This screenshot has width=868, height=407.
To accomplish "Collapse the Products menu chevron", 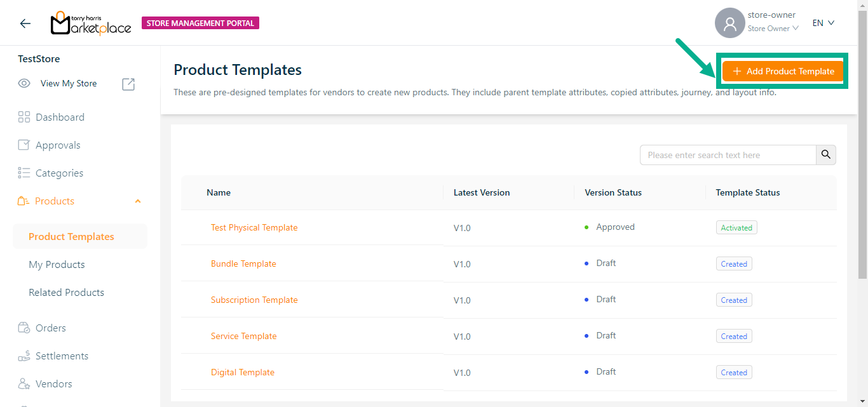I will [138, 201].
